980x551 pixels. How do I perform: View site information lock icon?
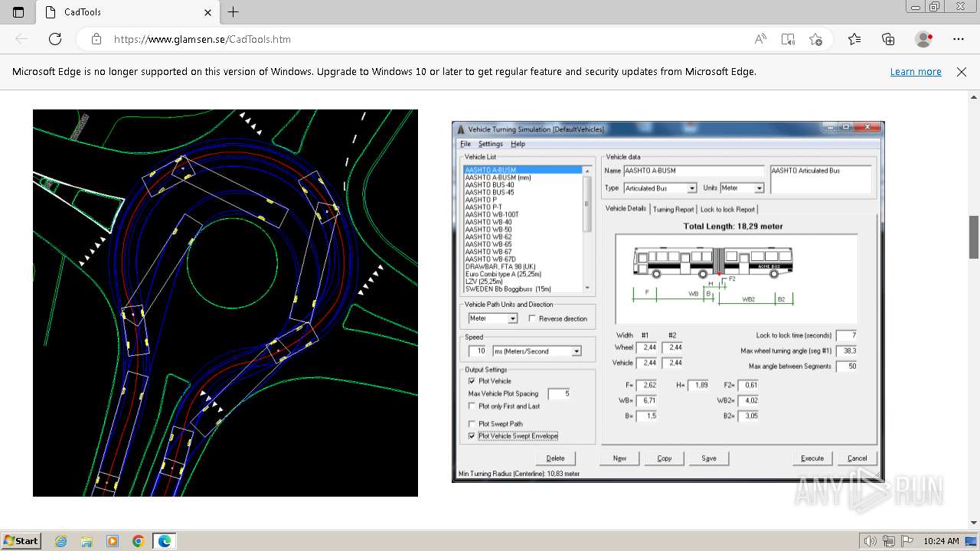click(96, 39)
